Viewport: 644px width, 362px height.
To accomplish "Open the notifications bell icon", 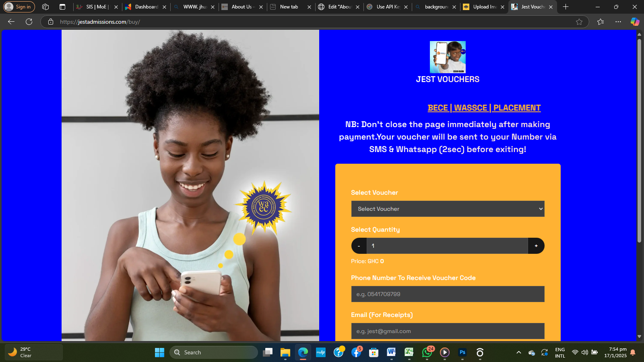I will (x=633, y=352).
